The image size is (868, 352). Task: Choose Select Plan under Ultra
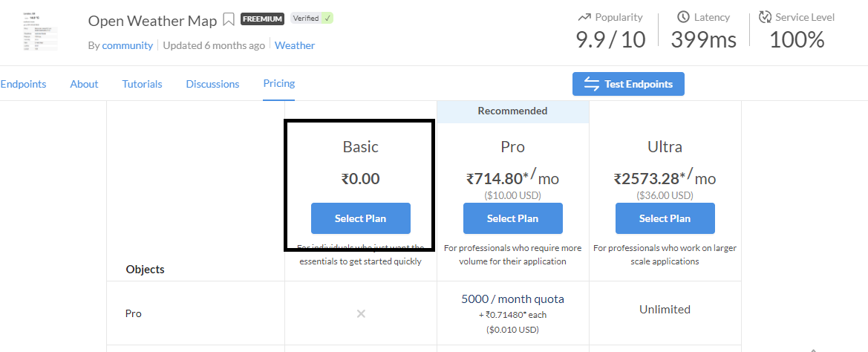pos(665,218)
